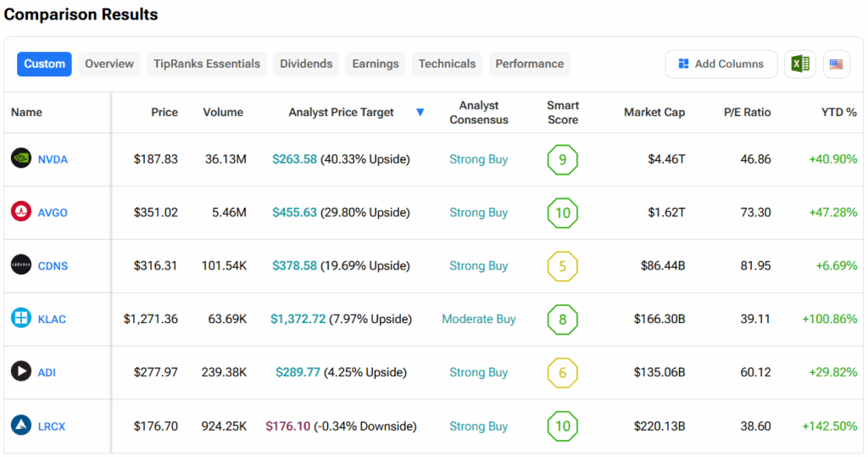Switch to the Custom tab

(44, 64)
